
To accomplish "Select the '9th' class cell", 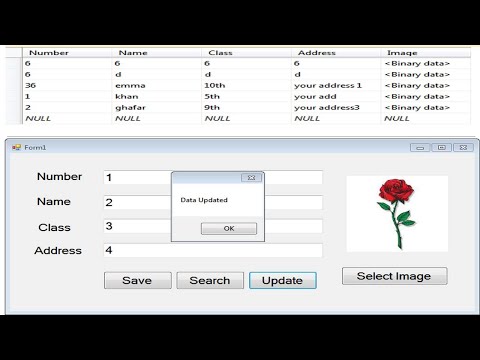I will tap(246, 107).
